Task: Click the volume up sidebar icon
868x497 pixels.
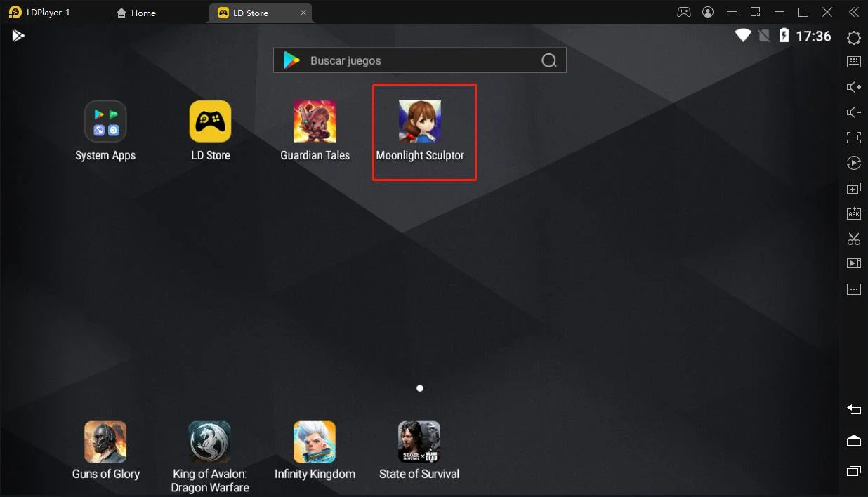Action: pos(854,87)
